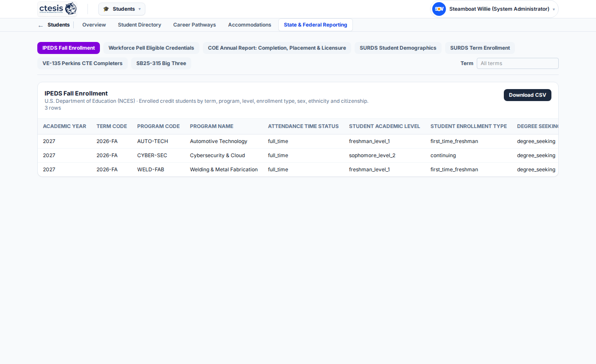This screenshot has width=596, height=364.
Task: Open the COE Annual Report pill
Action: [277, 48]
